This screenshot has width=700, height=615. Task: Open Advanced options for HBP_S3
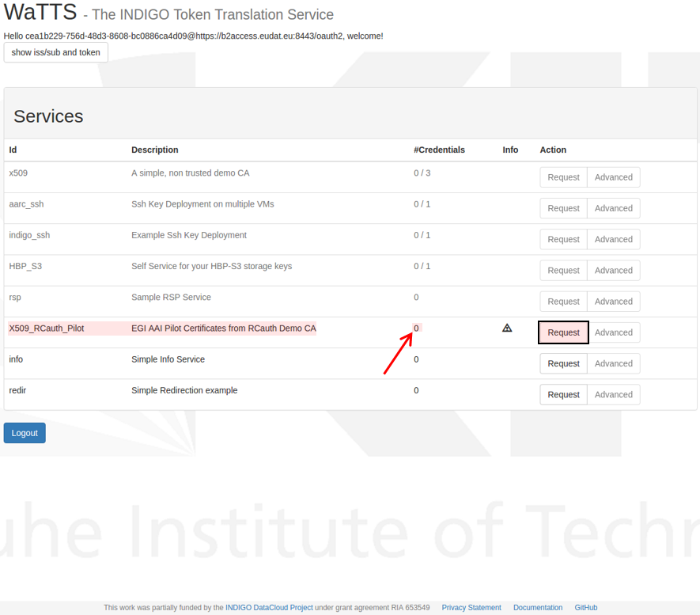[614, 270]
